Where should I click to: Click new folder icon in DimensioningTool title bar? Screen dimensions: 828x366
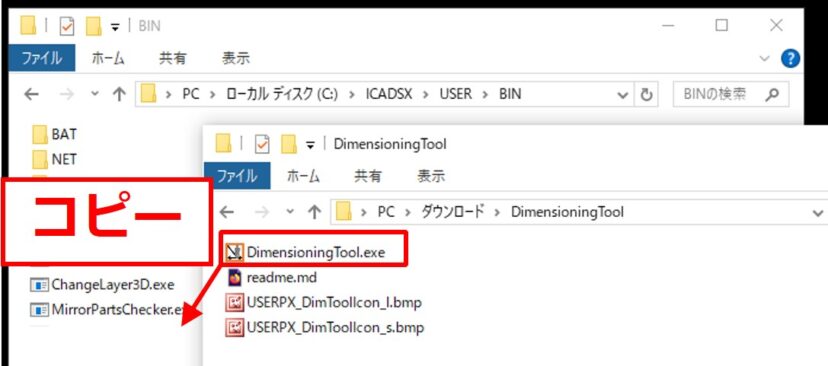(288, 144)
